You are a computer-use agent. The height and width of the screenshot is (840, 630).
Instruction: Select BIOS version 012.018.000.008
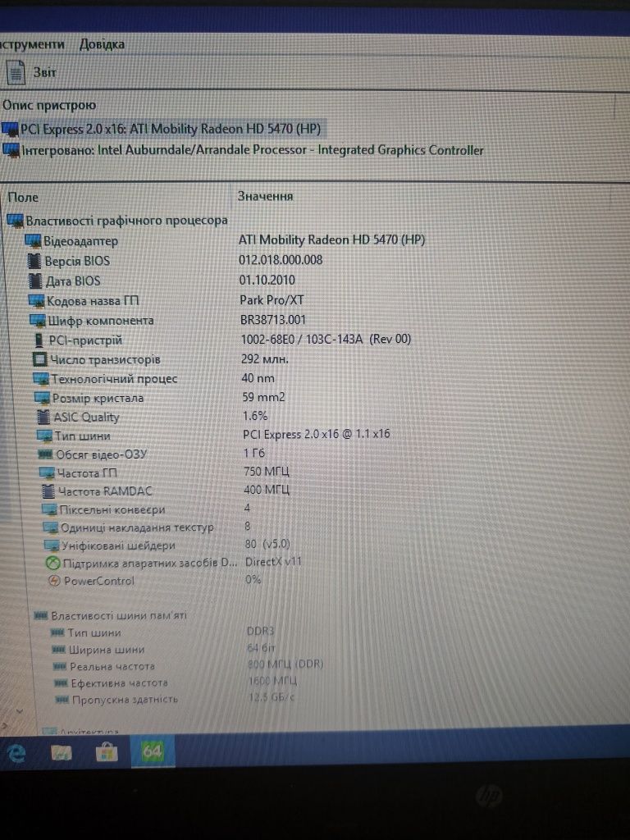pyautogui.click(x=281, y=260)
